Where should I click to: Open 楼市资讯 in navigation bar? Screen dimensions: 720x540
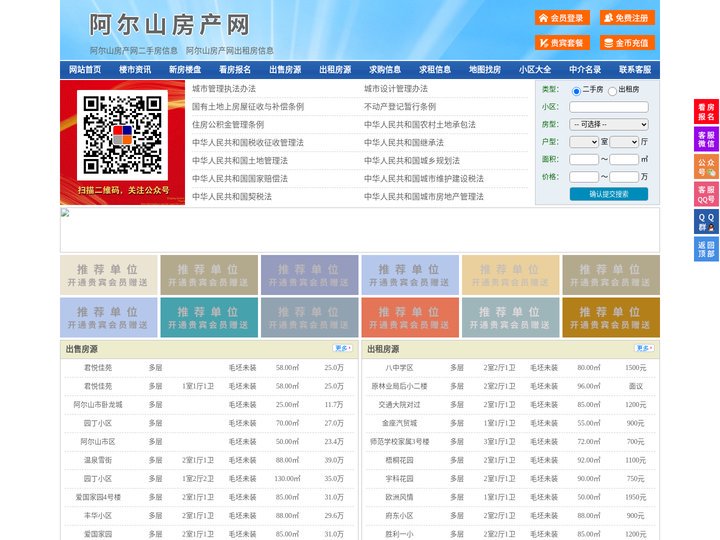tap(135, 70)
